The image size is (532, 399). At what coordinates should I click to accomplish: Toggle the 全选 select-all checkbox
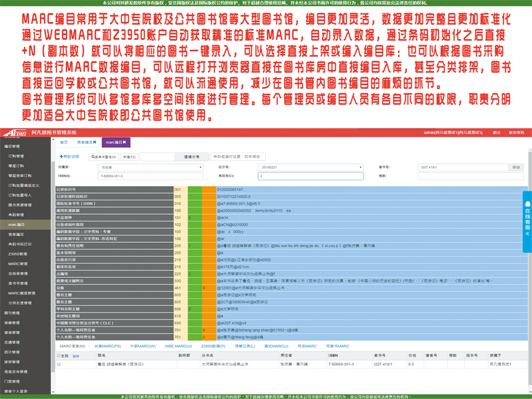point(57,356)
